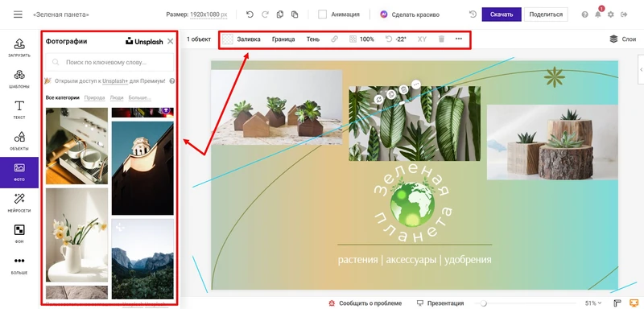This screenshot has width=644, height=309.
Task: Select the daffodils in white jug thumbnail
Action: (76, 235)
